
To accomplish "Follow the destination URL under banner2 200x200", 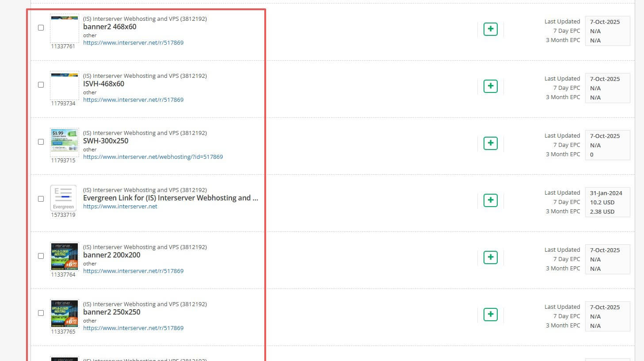I will tap(133, 271).
